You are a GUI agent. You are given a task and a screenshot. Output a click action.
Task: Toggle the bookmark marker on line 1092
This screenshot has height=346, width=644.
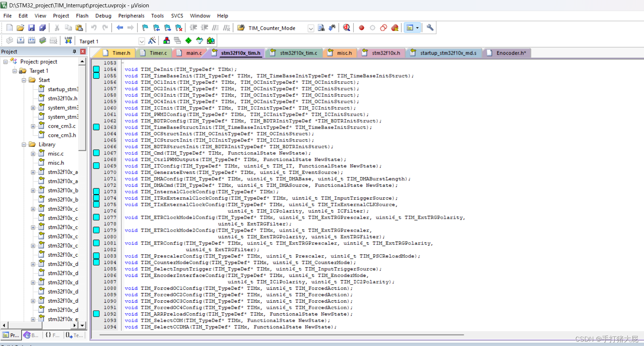point(96,314)
